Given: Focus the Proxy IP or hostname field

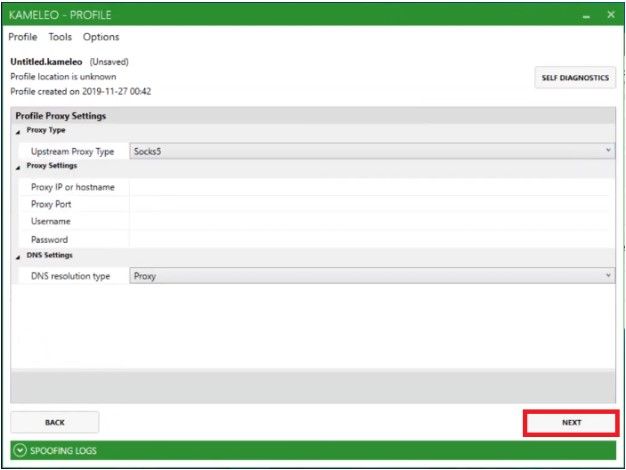Looking at the screenshot, I should pyautogui.click(x=371, y=187).
